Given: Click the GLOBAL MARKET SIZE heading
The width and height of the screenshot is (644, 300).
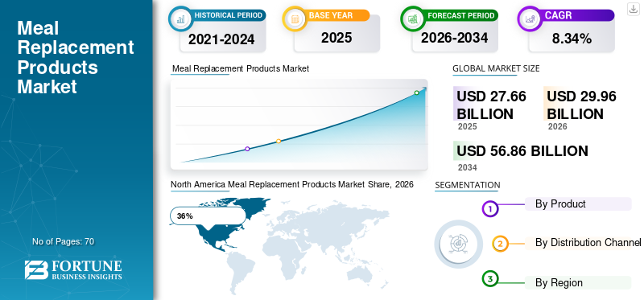Looking at the screenshot, I should pyautogui.click(x=496, y=68).
